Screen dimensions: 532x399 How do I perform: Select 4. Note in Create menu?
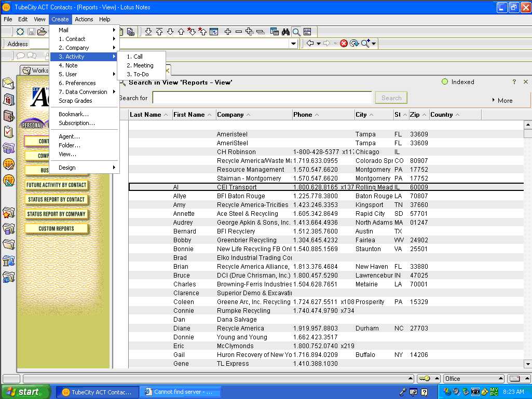point(85,65)
